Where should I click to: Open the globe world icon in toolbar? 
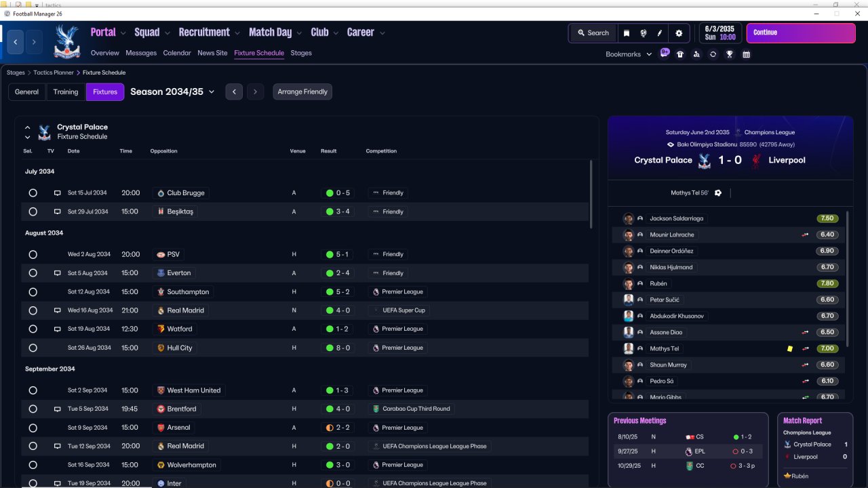pyautogui.click(x=643, y=33)
